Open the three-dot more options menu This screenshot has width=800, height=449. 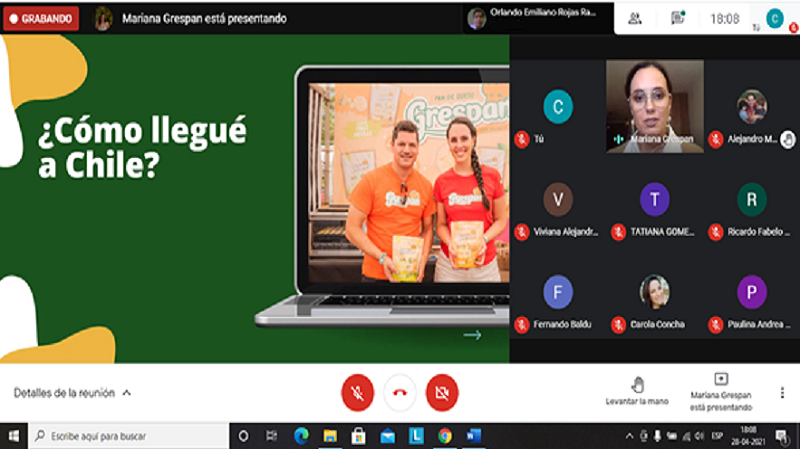[782, 392]
